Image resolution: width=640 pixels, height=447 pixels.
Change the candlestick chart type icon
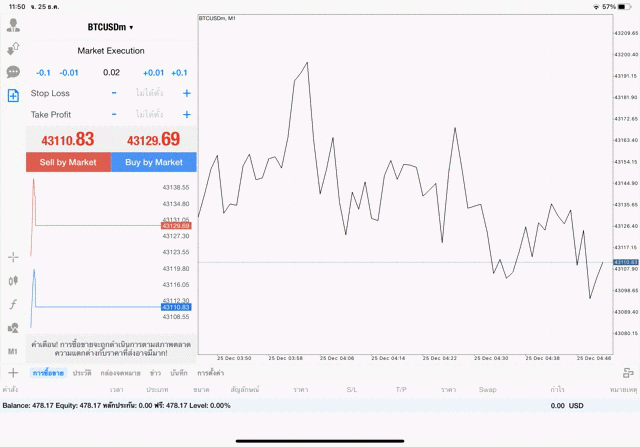pos(13,281)
